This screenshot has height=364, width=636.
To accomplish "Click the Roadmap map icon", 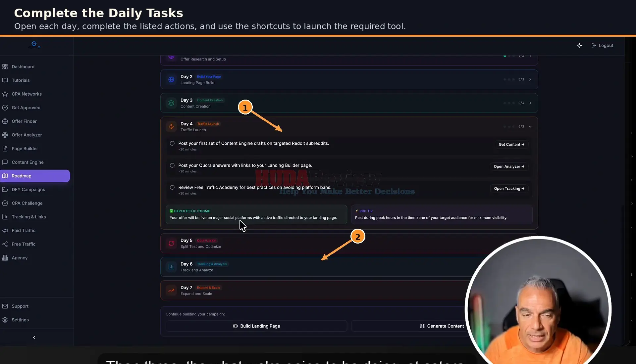I will tap(5, 176).
